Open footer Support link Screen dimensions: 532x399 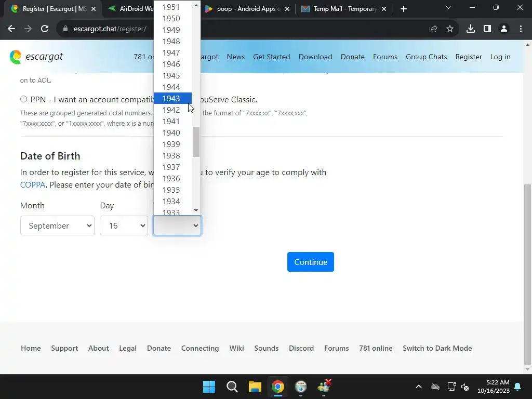[x=64, y=349]
